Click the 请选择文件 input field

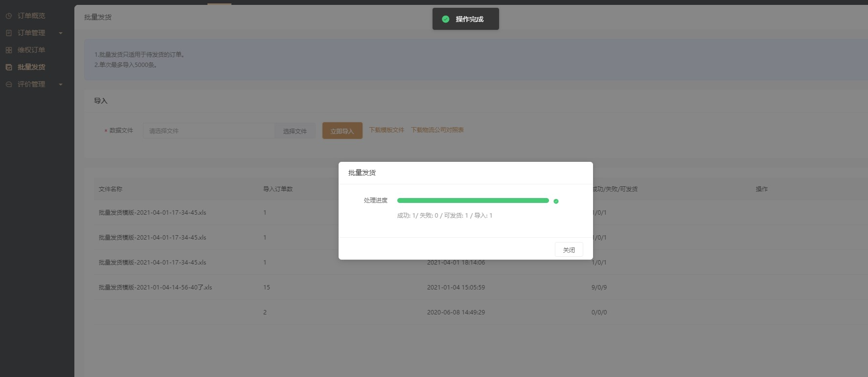click(x=209, y=131)
